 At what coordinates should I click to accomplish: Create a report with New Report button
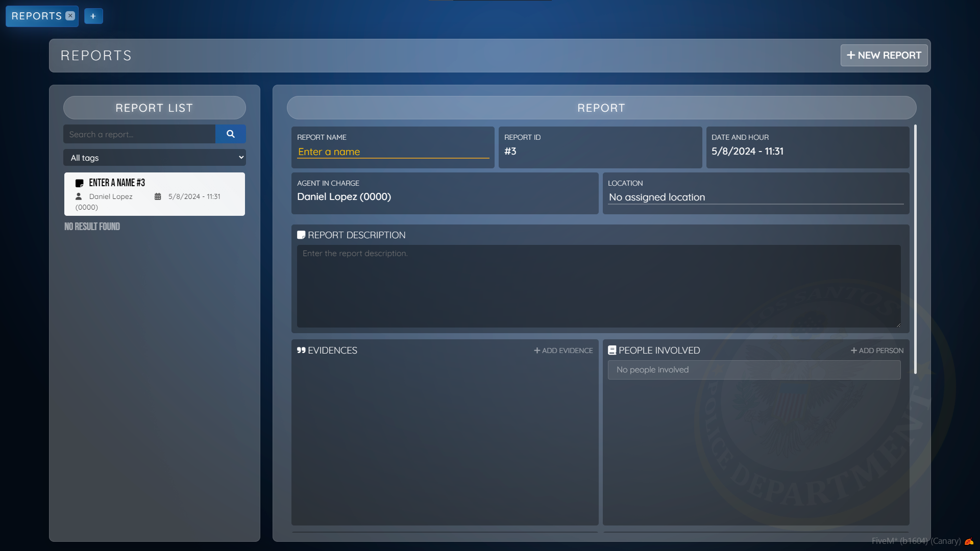click(884, 56)
